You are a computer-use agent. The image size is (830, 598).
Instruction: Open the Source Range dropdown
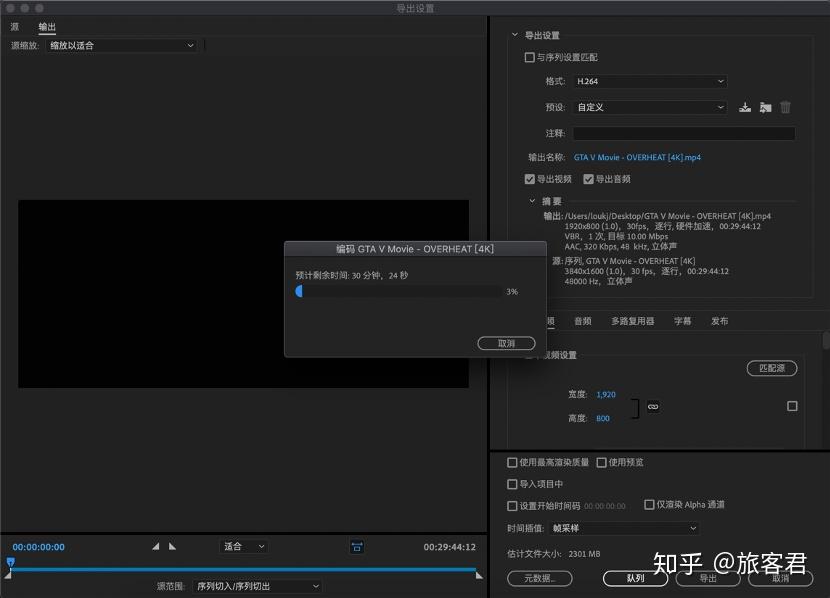pyautogui.click(x=257, y=586)
